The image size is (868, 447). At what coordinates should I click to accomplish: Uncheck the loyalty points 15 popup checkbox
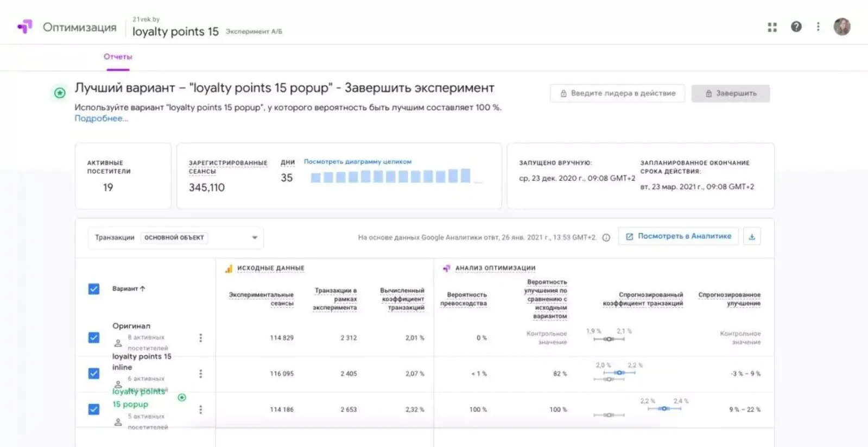click(x=94, y=410)
